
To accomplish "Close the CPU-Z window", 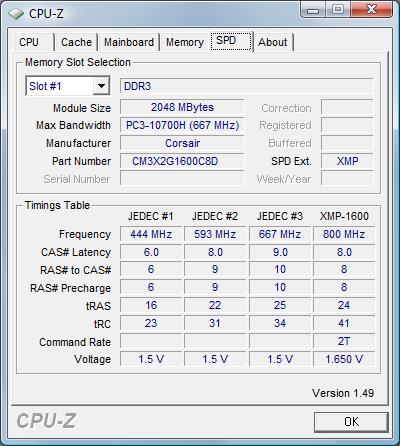I will 371,10.
